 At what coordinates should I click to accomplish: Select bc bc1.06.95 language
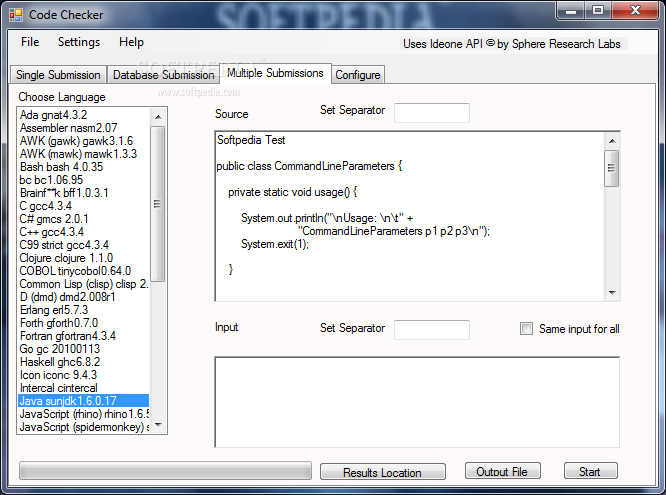tap(84, 180)
